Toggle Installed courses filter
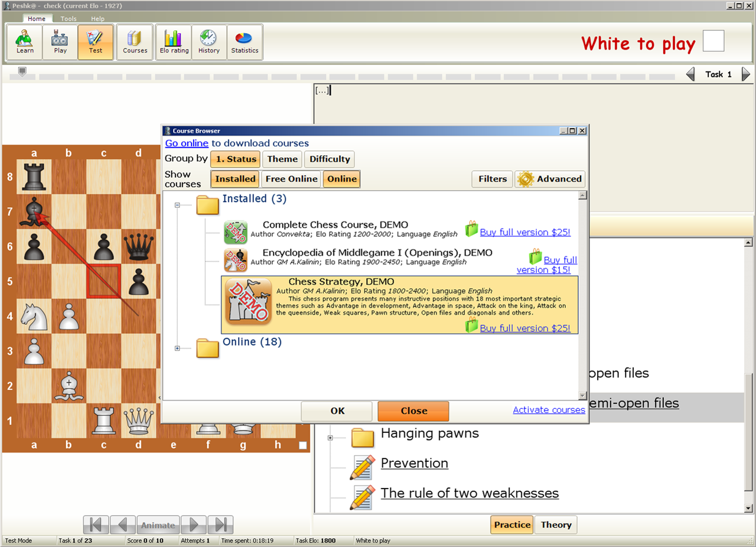 click(235, 179)
